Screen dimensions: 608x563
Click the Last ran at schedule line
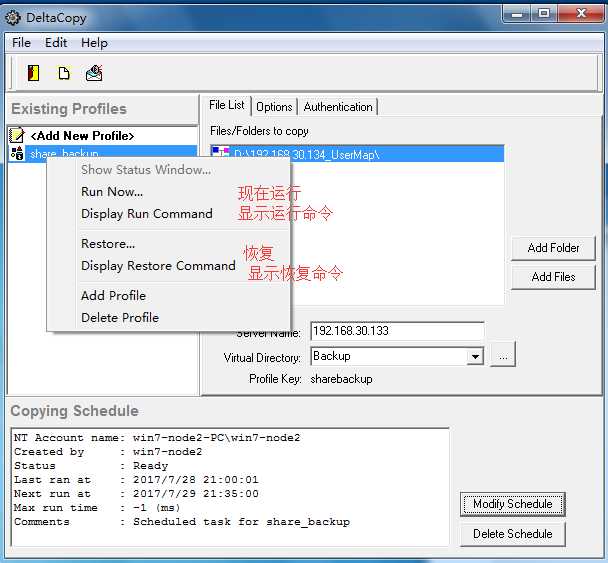[x=136, y=479]
